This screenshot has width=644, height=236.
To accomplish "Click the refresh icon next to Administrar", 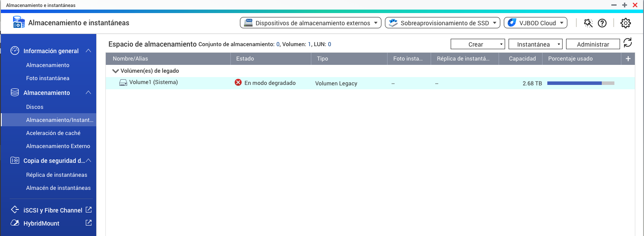I will coord(627,43).
